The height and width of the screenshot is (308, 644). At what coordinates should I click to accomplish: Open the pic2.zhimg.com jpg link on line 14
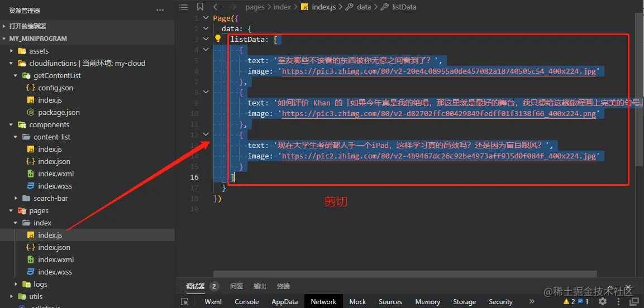pyautogui.click(x=438, y=156)
